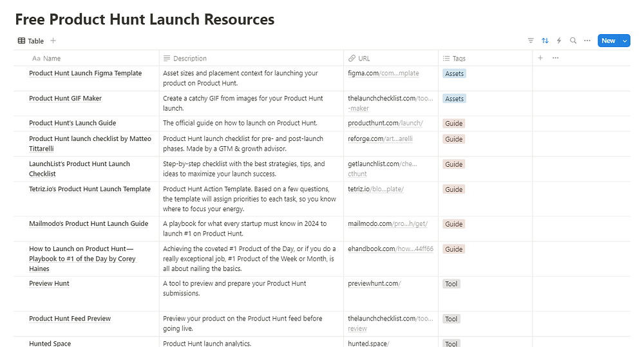Click the URL column header
The width and height of the screenshot is (644, 347).
(x=364, y=59)
